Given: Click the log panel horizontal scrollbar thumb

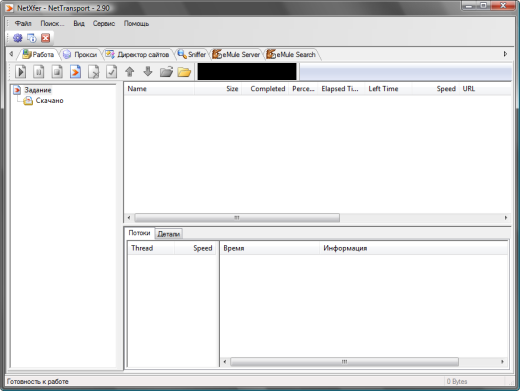Looking at the screenshot, I should [x=344, y=362].
